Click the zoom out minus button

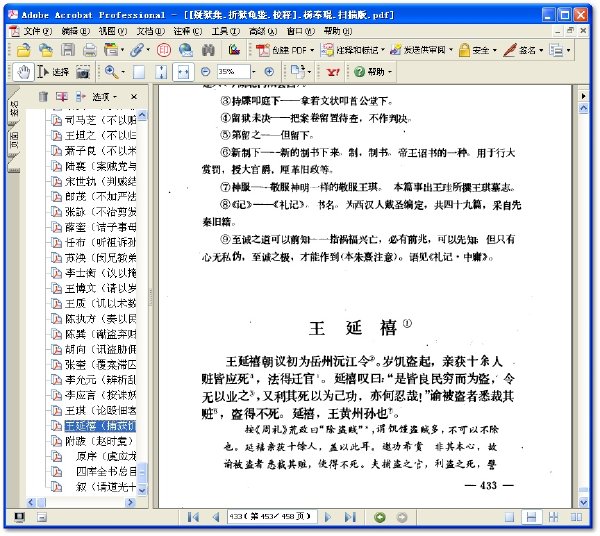205,72
